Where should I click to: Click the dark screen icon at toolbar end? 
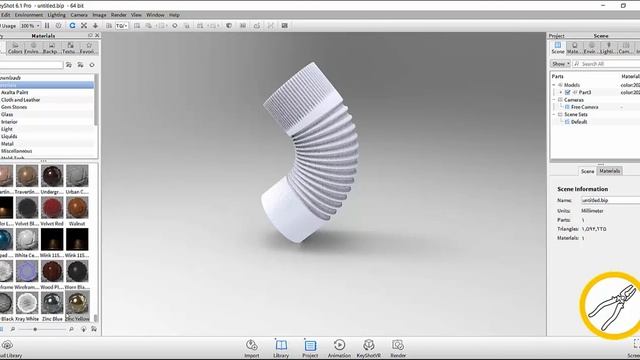tap(284, 26)
